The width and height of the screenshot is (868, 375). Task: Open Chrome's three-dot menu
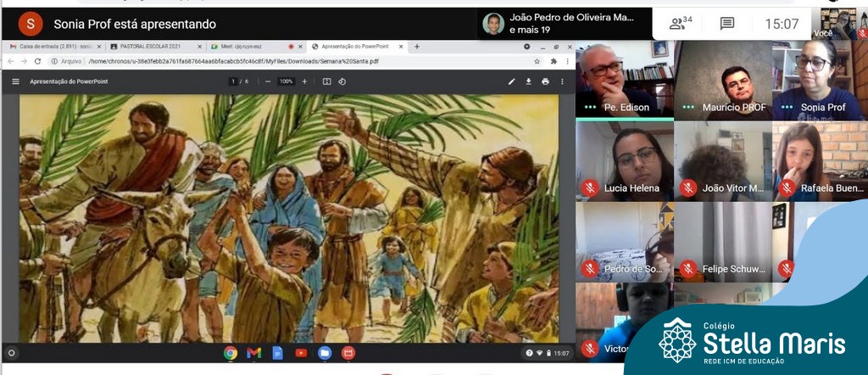(567, 61)
